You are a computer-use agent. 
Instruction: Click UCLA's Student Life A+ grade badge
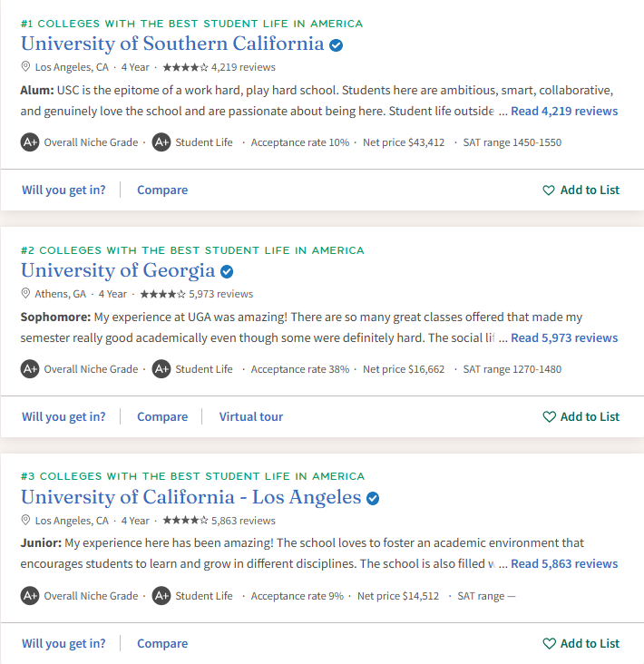tap(161, 596)
